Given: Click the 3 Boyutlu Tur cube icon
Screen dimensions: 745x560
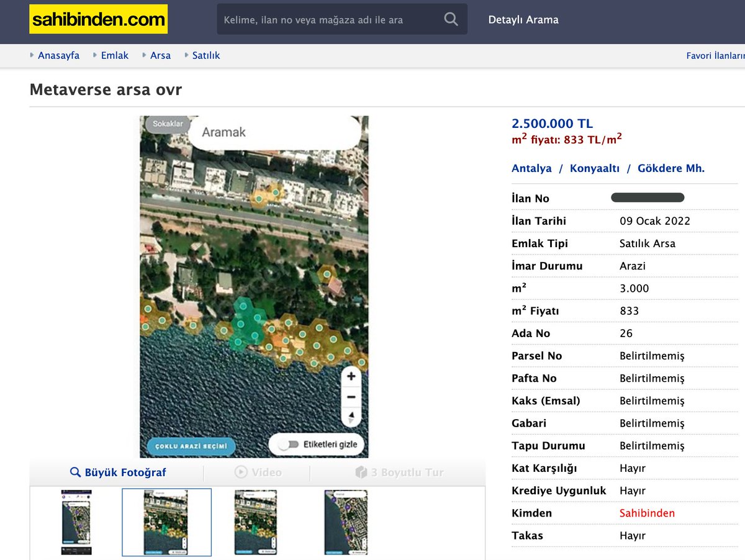Looking at the screenshot, I should pos(361,472).
